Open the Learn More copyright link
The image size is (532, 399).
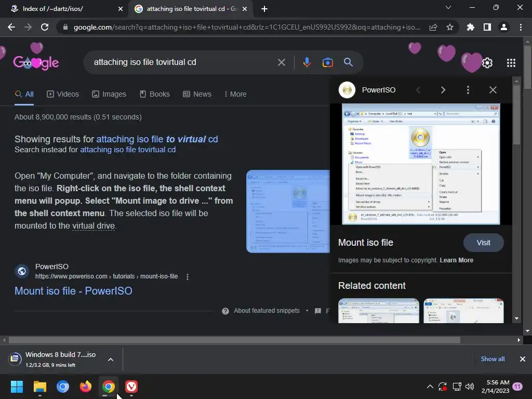(x=456, y=260)
